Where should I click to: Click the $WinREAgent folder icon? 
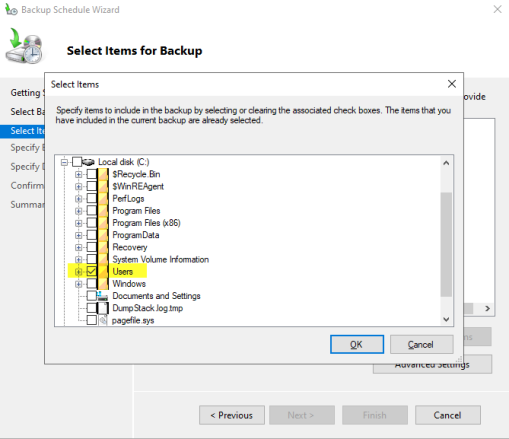(x=103, y=186)
